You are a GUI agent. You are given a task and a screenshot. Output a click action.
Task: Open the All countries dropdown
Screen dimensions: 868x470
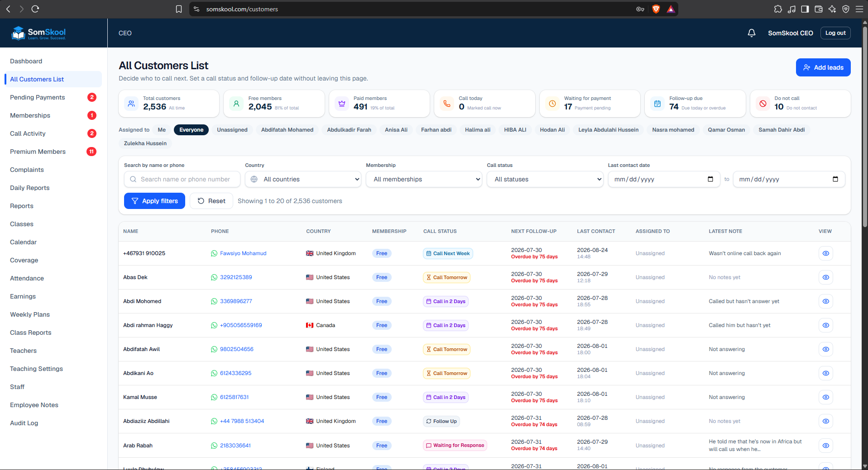(303, 179)
